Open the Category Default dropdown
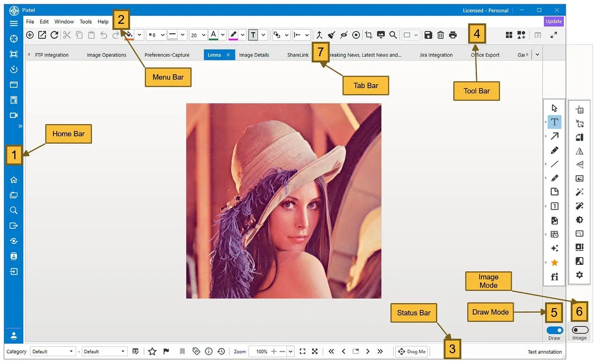Image resolution: width=594 pixels, height=364 pixels. click(53, 352)
